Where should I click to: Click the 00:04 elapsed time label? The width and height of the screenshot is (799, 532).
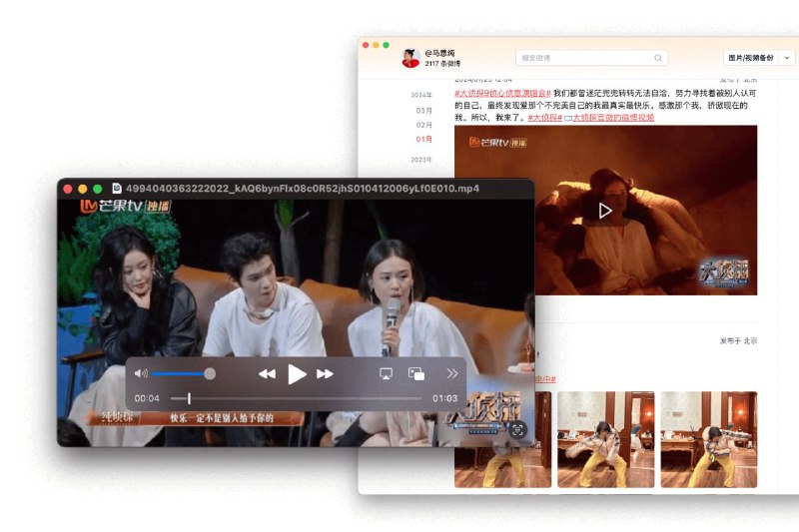pyautogui.click(x=147, y=398)
